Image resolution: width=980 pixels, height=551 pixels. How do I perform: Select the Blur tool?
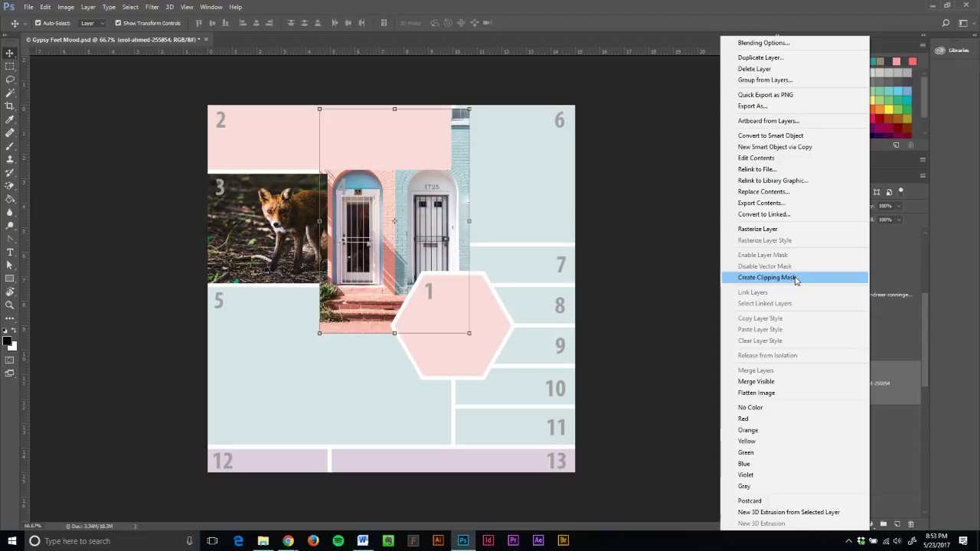[x=10, y=212]
